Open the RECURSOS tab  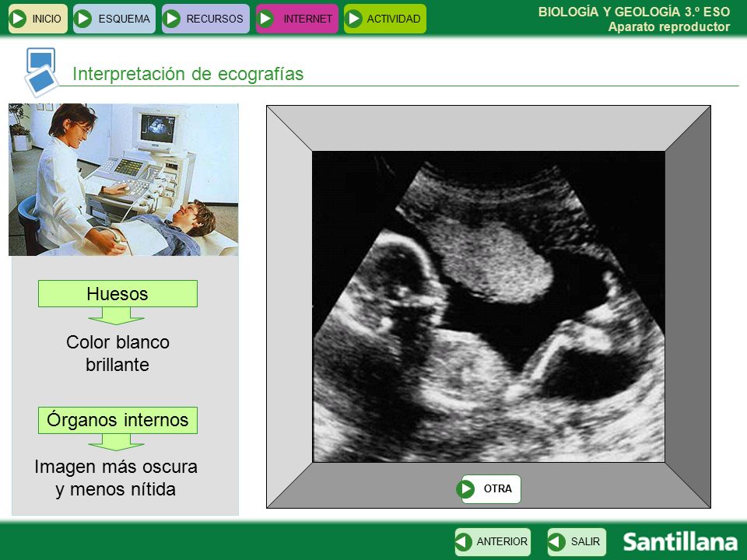(205, 19)
